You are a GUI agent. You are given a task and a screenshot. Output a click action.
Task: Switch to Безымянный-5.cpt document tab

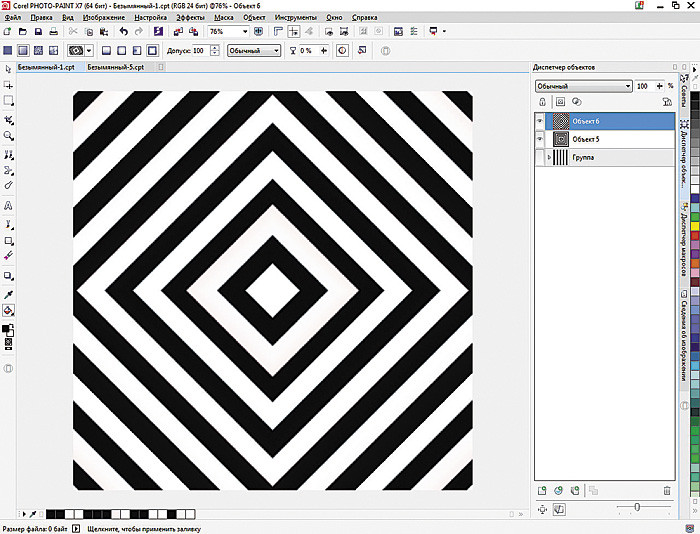[x=116, y=67]
